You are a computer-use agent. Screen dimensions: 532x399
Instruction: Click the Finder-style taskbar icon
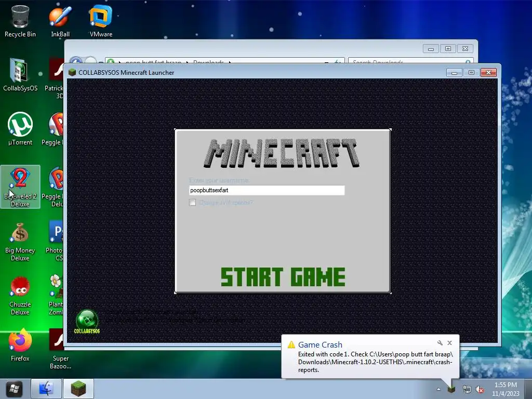coord(46,389)
